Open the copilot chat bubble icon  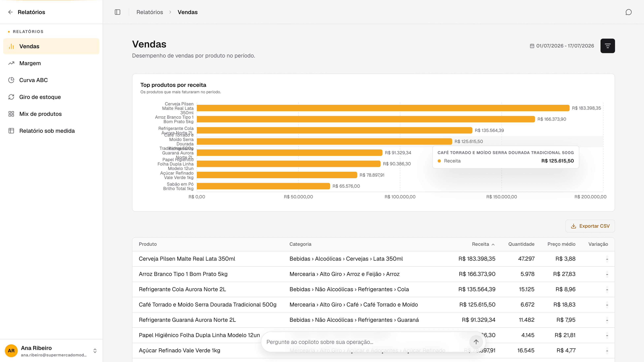[629, 12]
